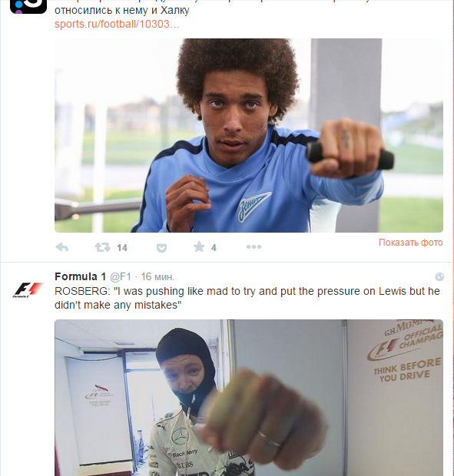This screenshot has width=454, height=476.
Task: Open the "16 мин." timestamp link
Action: tap(157, 277)
